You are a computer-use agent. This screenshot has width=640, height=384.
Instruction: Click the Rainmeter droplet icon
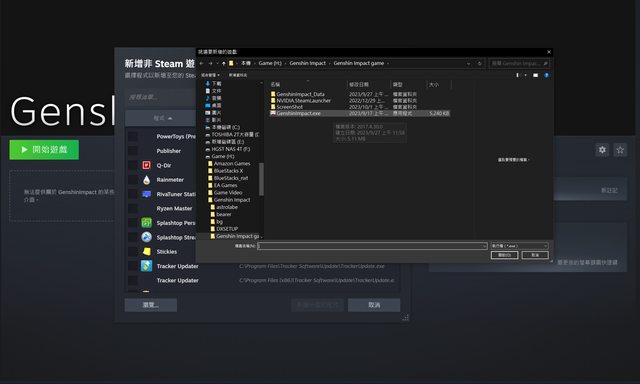[x=147, y=180]
